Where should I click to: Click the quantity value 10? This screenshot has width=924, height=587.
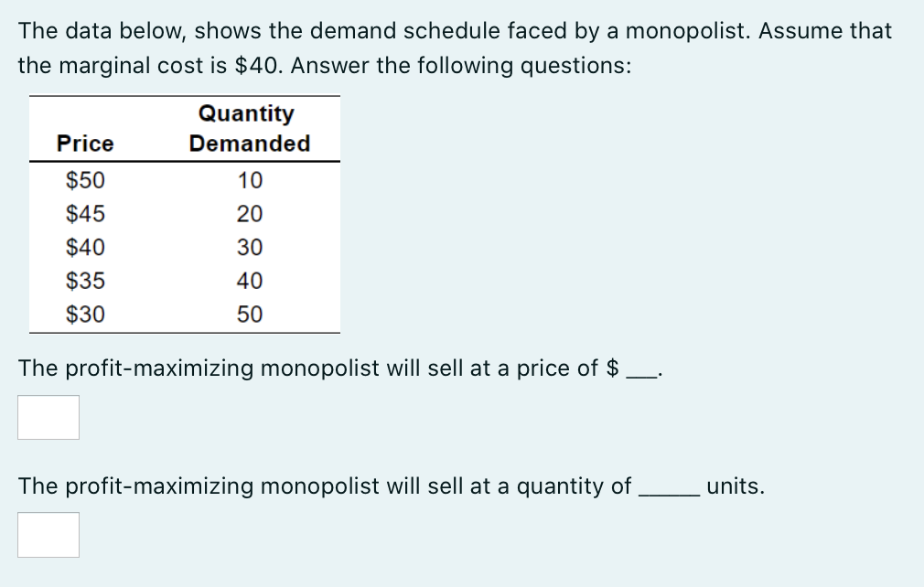pos(250,180)
